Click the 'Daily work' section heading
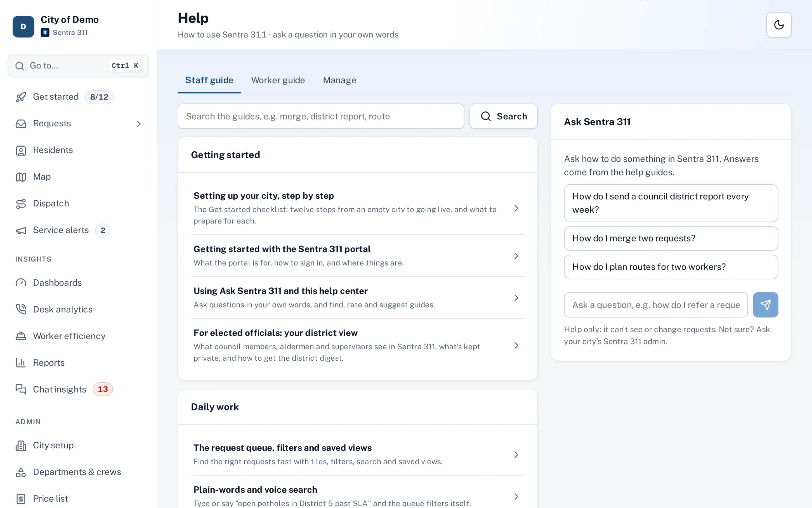 click(x=215, y=407)
